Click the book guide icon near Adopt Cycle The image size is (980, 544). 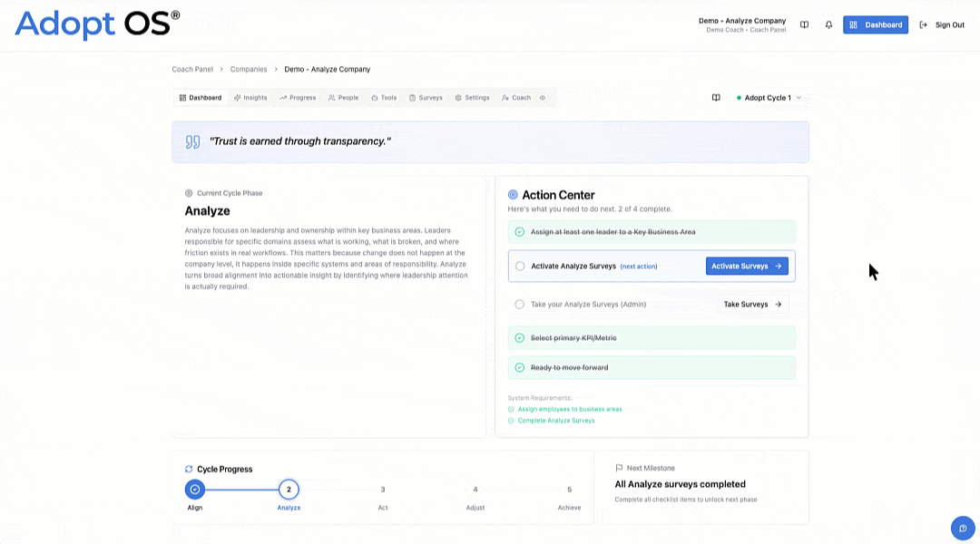coord(716,97)
